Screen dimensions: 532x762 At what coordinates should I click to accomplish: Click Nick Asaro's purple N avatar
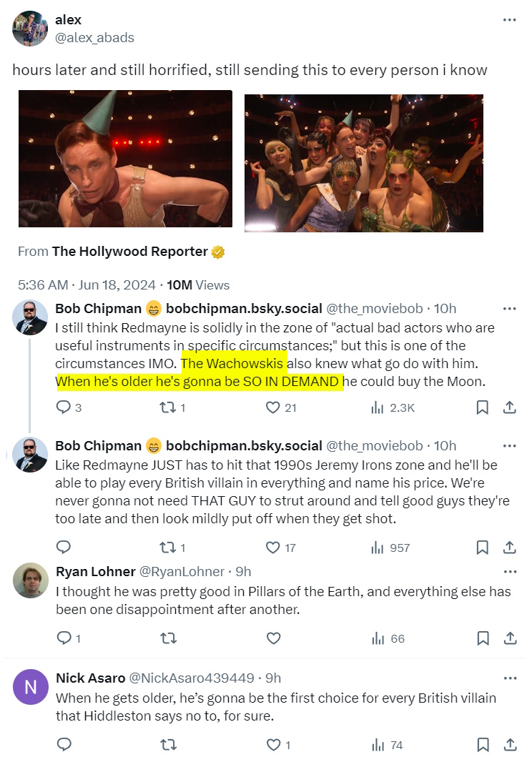[31, 687]
